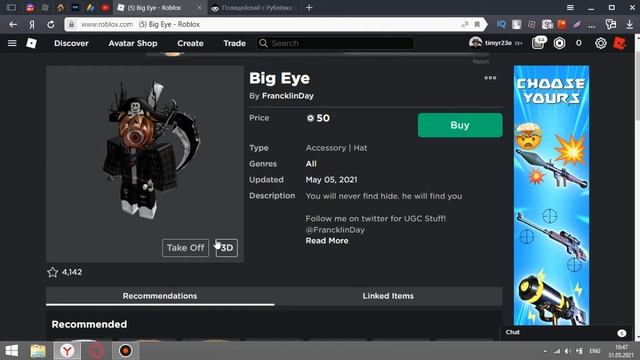This screenshot has height=360, width=640.
Task: Click the avatar preview thumbnail
Action: pos(145,164)
